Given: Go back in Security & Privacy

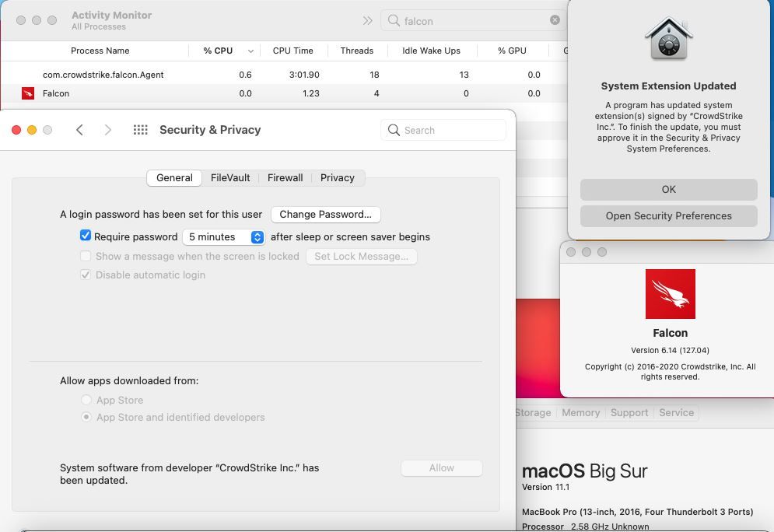Looking at the screenshot, I should (79, 130).
